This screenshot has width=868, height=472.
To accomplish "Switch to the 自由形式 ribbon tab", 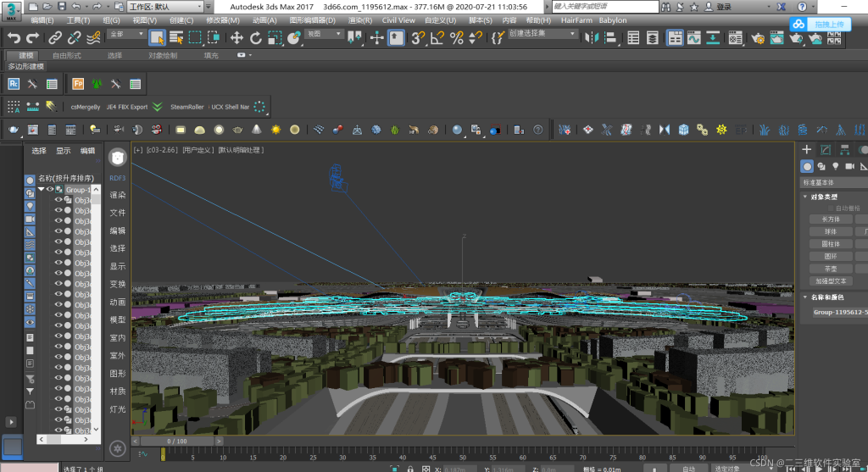I will pos(66,55).
